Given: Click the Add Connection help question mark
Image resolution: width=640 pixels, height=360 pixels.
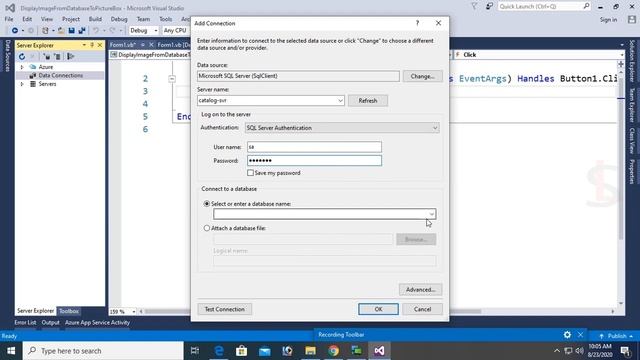Looking at the screenshot, I should coord(417,23).
